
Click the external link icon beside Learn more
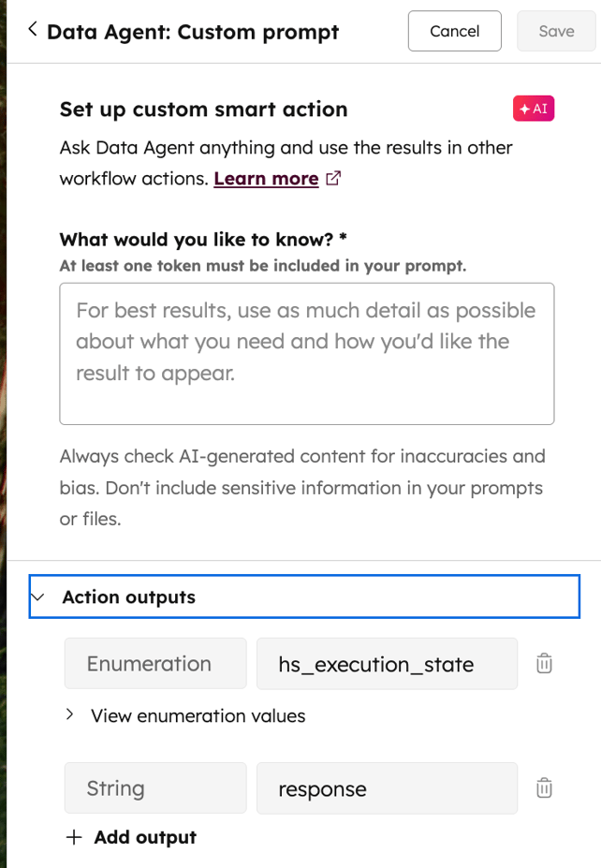tap(332, 177)
